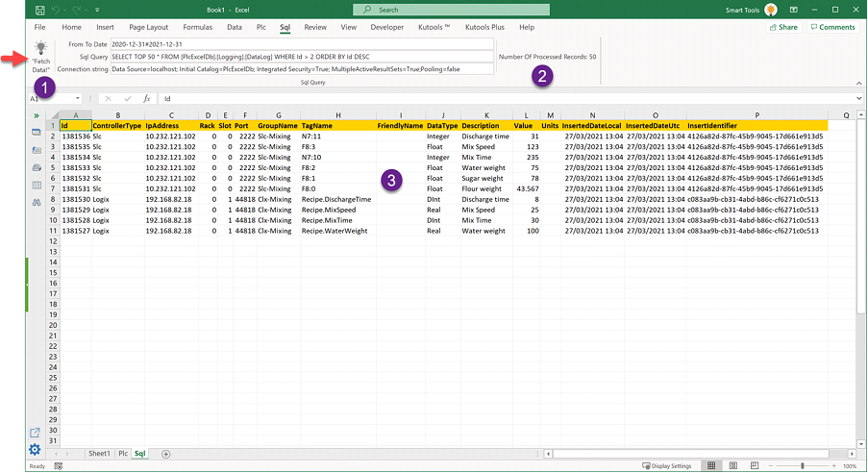
Task: Open the workbook and sheet pane icon
Action: 37,133
